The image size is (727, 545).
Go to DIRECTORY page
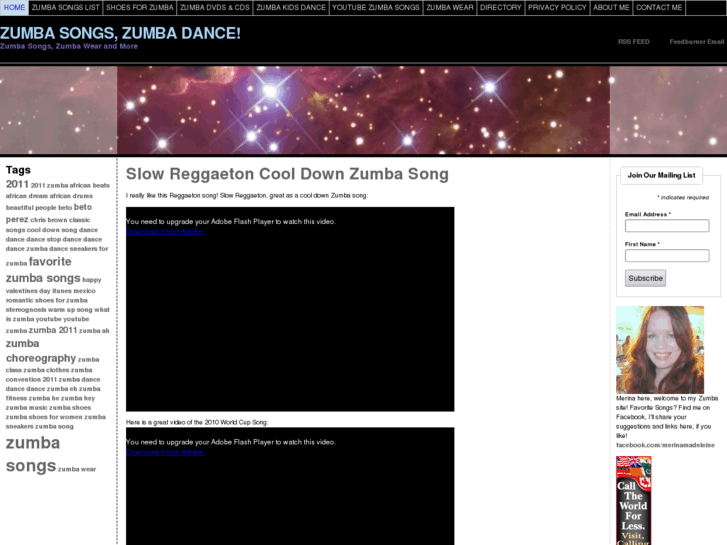(501, 7)
